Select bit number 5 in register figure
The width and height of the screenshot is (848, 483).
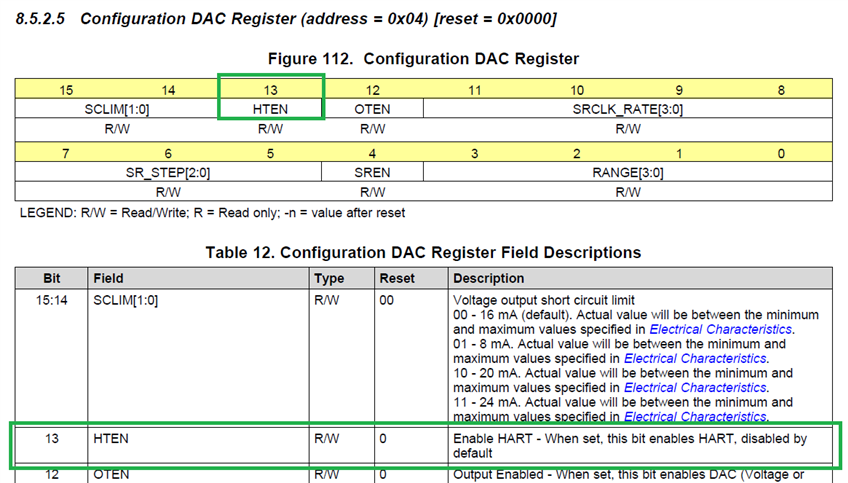(270, 154)
